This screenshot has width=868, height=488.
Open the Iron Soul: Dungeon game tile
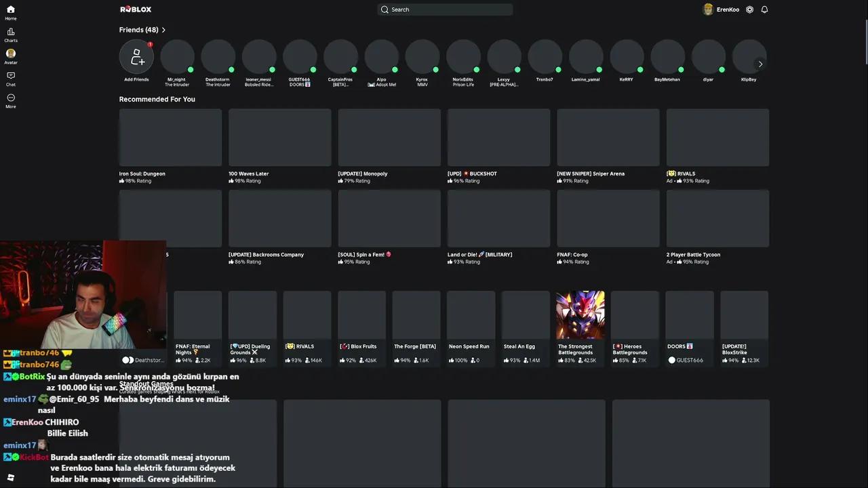tap(170, 146)
